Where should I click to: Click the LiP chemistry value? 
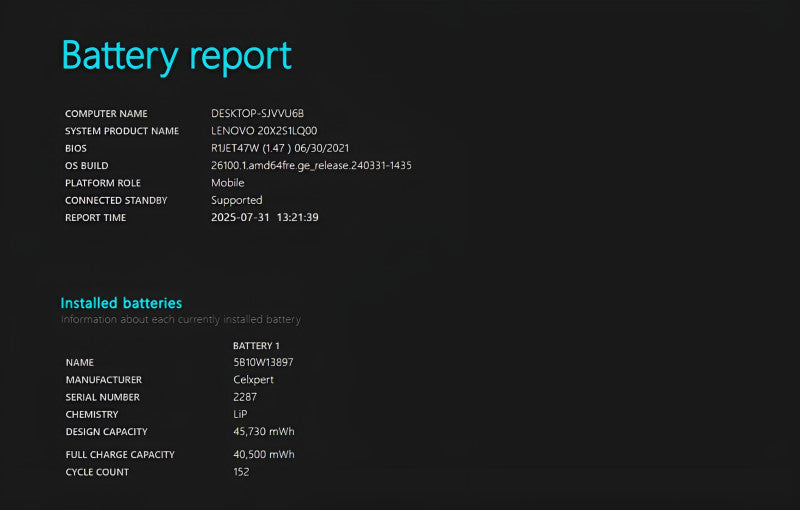point(240,414)
